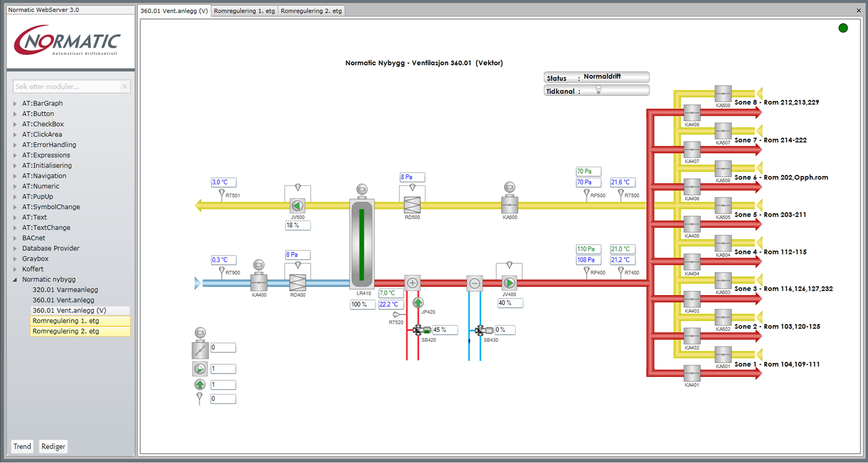The width and height of the screenshot is (868, 463).
Task: Click the KA401 zone damper
Action: click(x=692, y=374)
